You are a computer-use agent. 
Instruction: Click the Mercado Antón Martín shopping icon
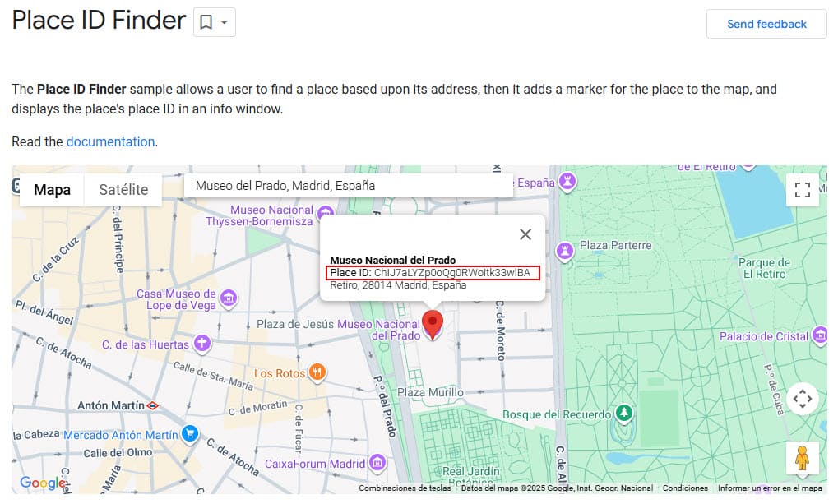(190, 433)
